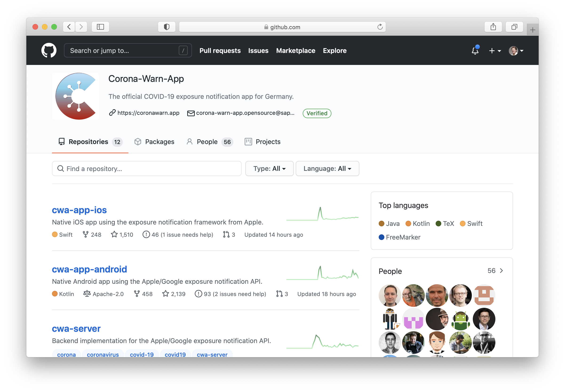Go back with Safari back arrow

click(x=69, y=27)
